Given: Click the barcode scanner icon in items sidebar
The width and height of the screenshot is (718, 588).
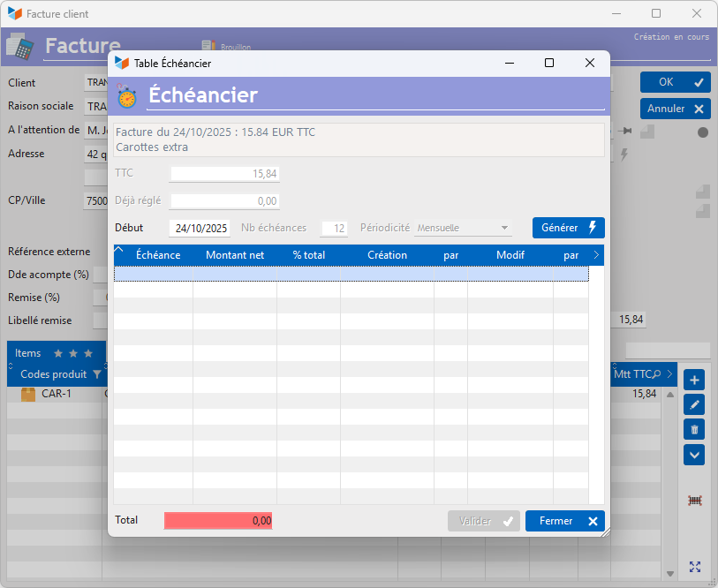Looking at the screenshot, I should coord(694,501).
